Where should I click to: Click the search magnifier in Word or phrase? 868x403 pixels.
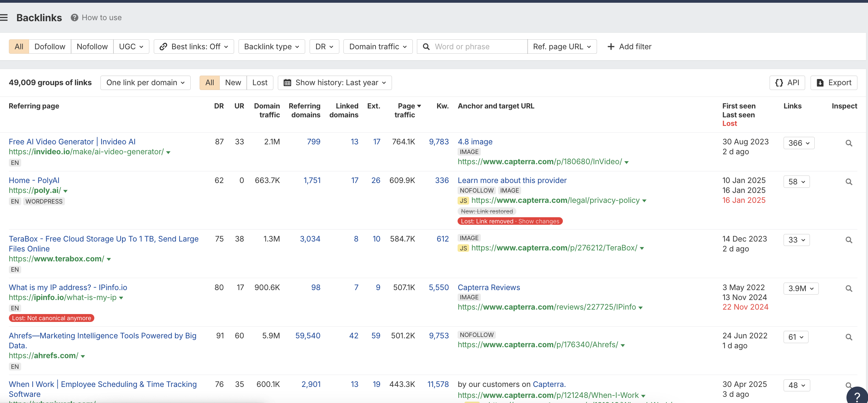pos(426,47)
